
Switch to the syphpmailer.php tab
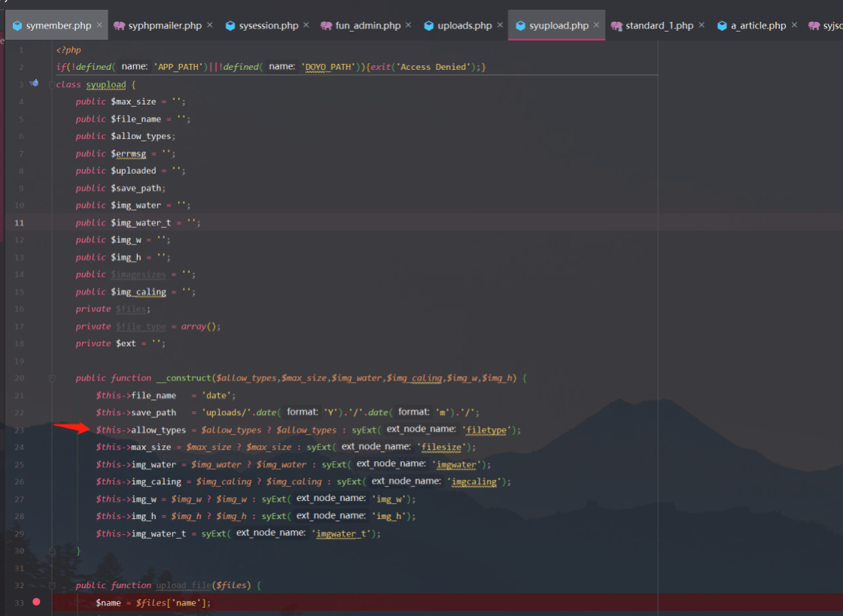[x=165, y=26]
